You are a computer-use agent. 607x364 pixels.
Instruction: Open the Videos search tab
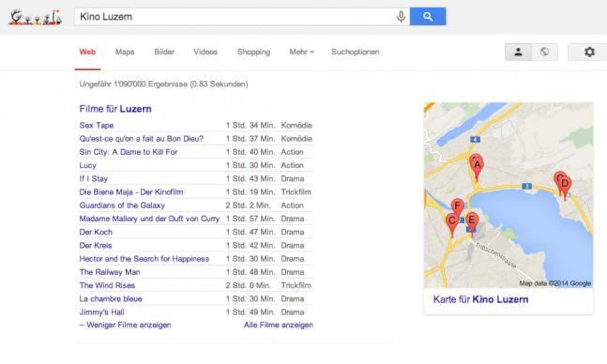(205, 52)
